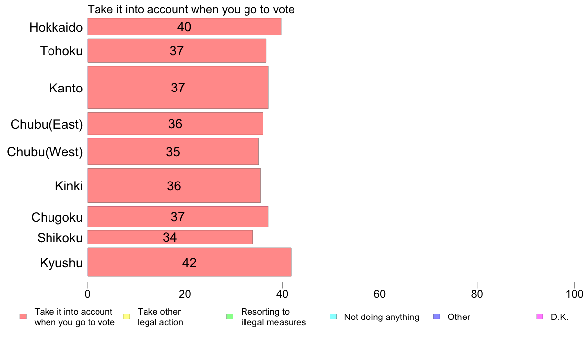Click the chart title text

click(x=191, y=9)
